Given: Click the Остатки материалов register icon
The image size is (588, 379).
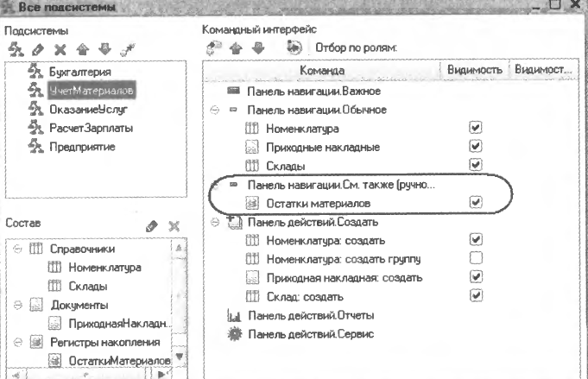Looking at the screenshot, I should coord(252,203).
